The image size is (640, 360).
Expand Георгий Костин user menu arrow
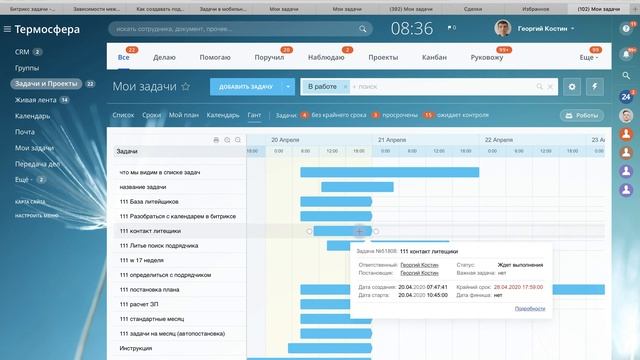(x=573, y=29)
